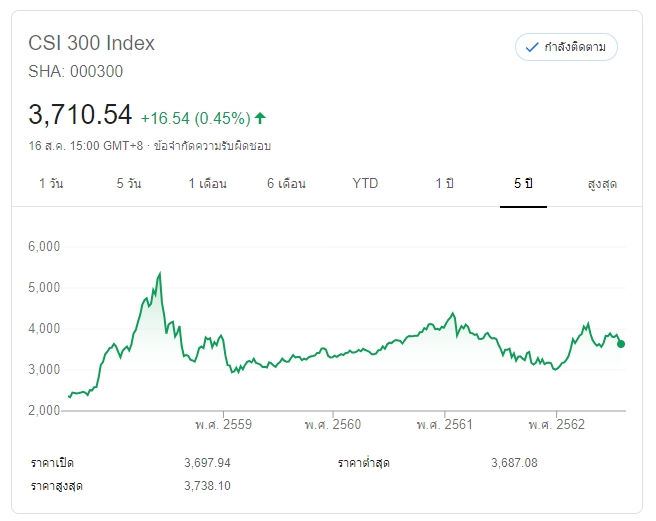Image resolution: width=656 pixels, height=521 pixels.
Task: Select the 5 ปี time range
Action: click(523, 184)
